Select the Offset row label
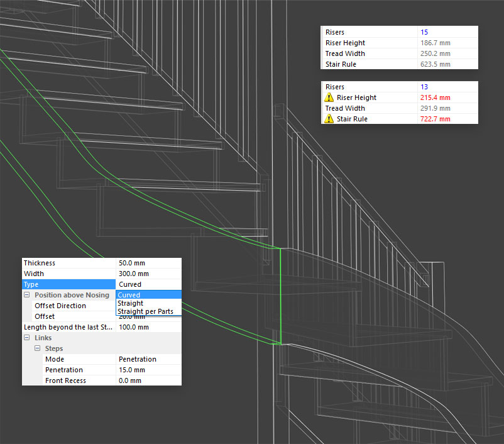The image size is (504, 444). 45,316
